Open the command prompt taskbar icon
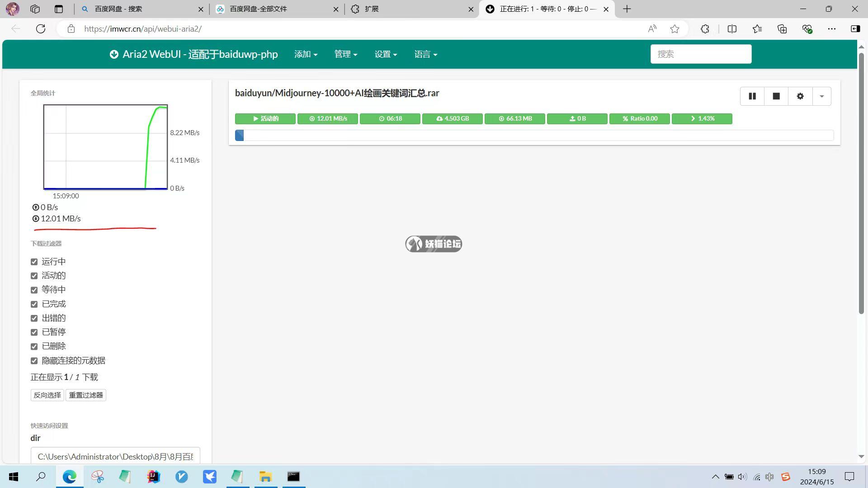The width and height of the screenshot is (868, 488). point(293,477)
